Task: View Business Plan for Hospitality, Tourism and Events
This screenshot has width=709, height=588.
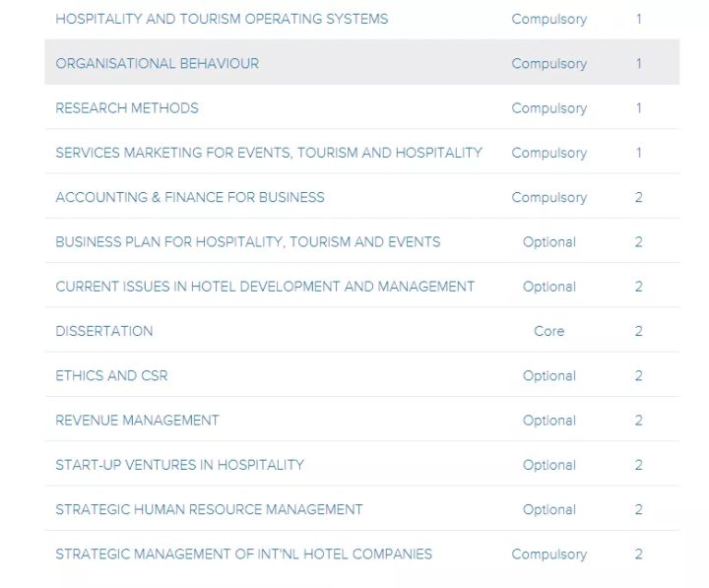Action: pyautogui.click(x=248, y=242)
